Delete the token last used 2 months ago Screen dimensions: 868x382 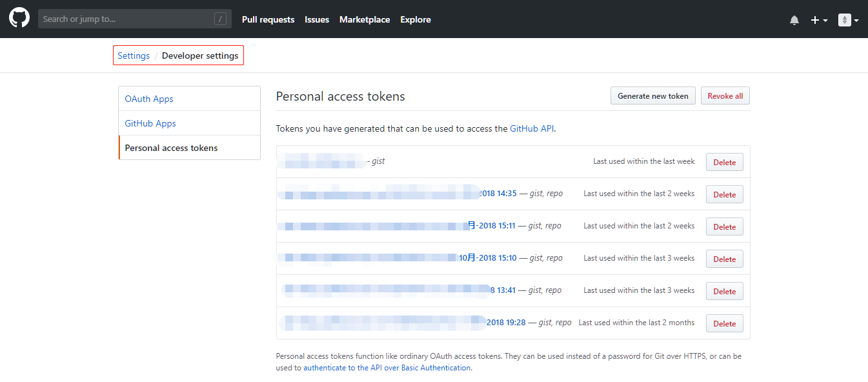pyautogui.click(x=724, y=323)
